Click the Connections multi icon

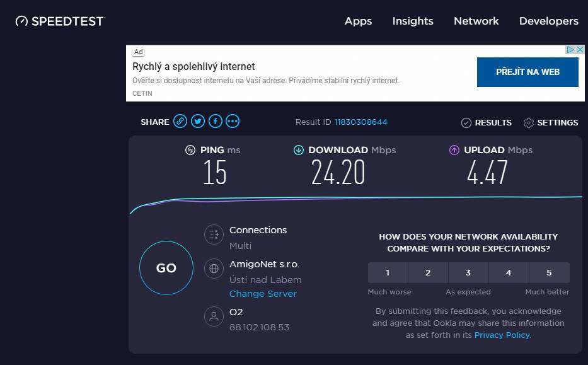214,235
